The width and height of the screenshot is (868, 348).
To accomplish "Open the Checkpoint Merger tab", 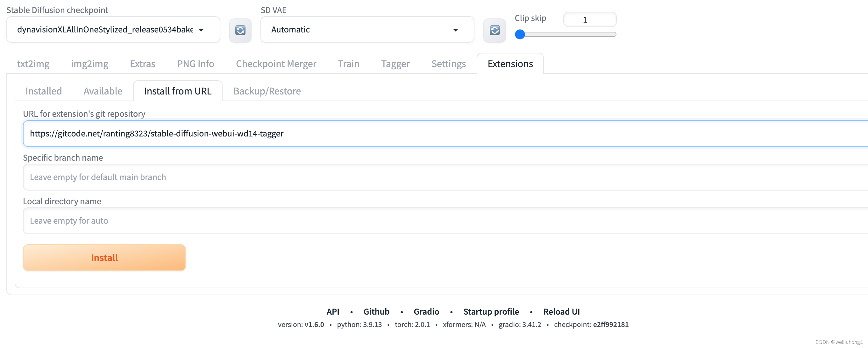I will [x=276, y=64].
